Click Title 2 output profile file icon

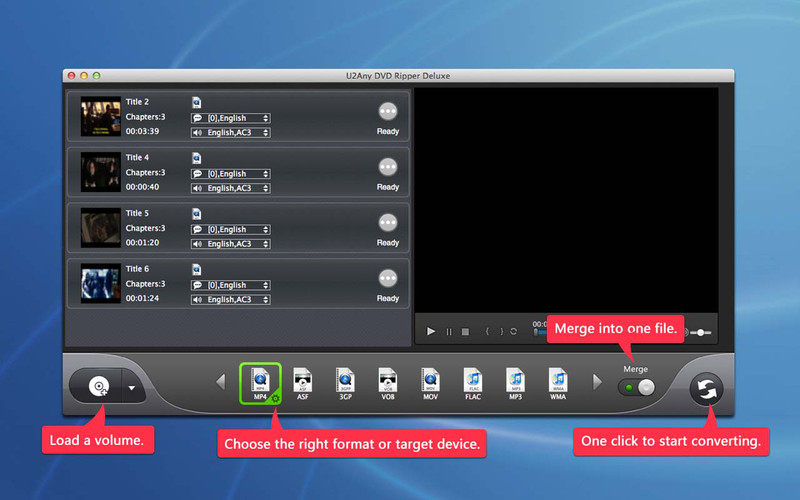tap(196, 103)
